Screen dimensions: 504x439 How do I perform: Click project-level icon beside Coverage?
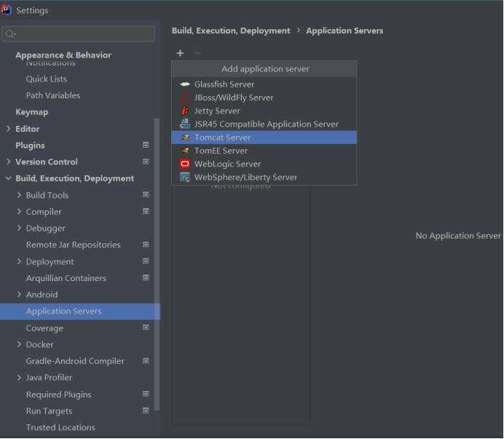(146, 328)
